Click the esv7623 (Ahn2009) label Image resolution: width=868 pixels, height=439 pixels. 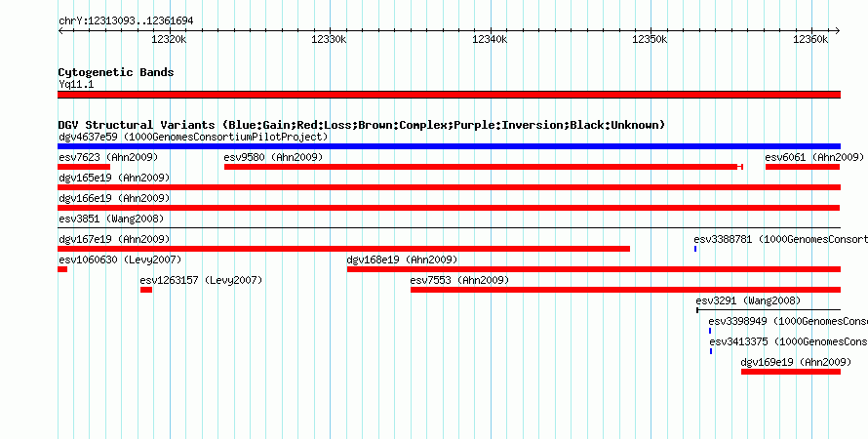(108, 157)
